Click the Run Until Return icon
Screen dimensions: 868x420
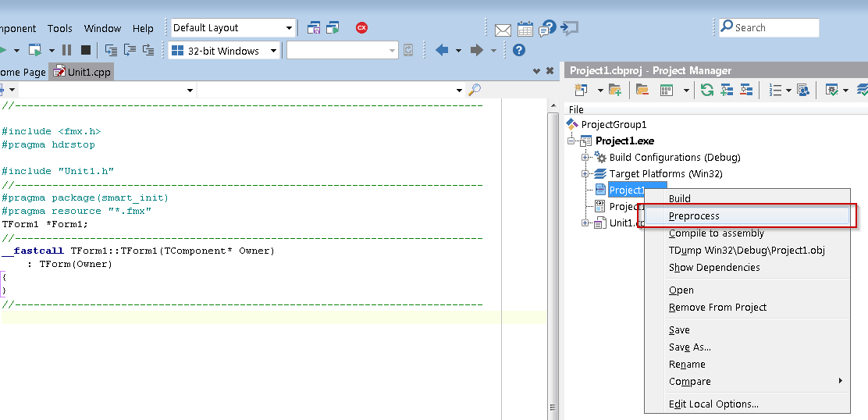pyautogui.click(x=148, y=51)
